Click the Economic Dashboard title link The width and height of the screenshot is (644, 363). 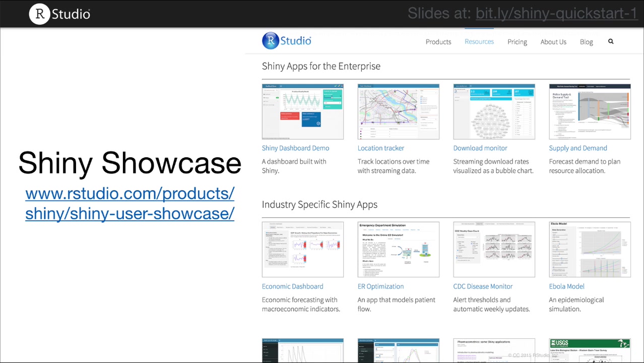coord(292,286)
